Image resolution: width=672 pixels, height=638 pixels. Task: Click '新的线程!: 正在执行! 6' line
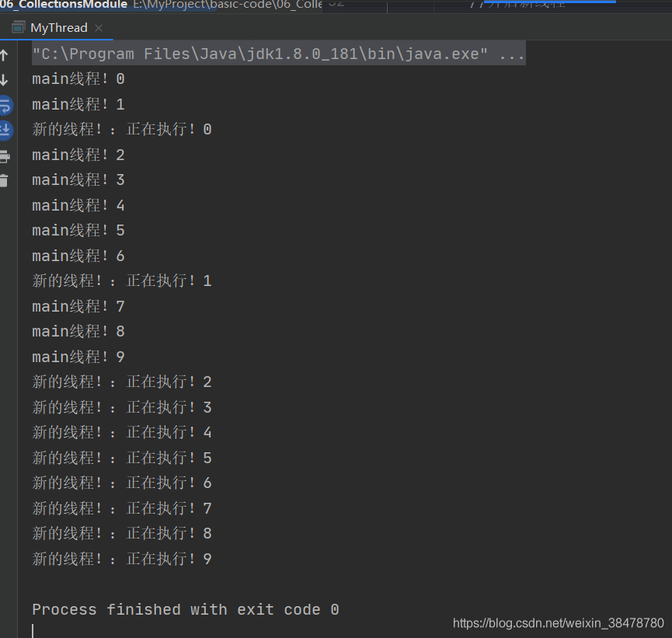(122, 483)
